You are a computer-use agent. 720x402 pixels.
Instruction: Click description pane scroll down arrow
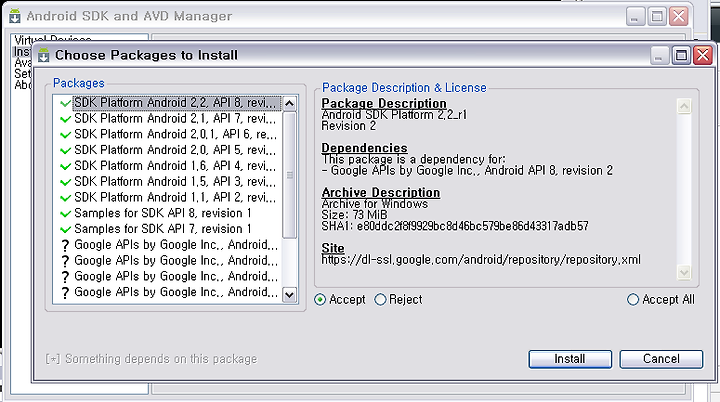coord(684,272)
